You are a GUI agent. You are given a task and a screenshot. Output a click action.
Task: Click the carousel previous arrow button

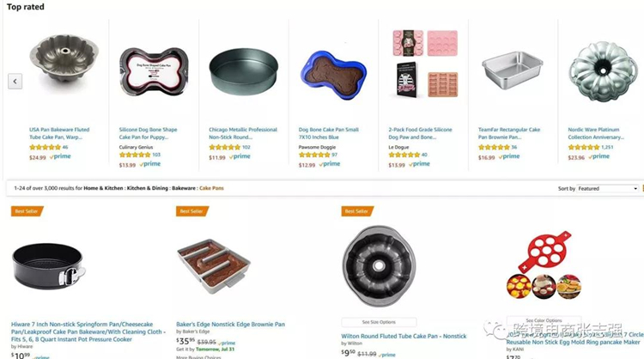[x=15, y=81]
